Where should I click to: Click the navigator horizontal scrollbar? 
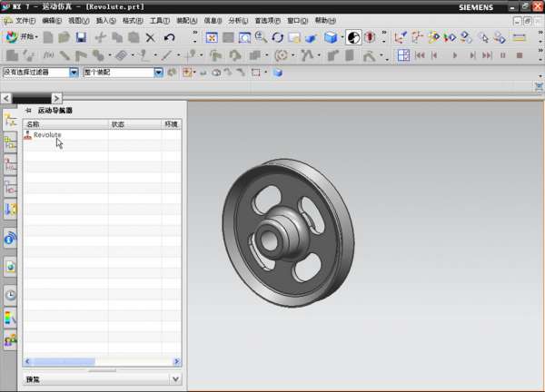(64, 362)
